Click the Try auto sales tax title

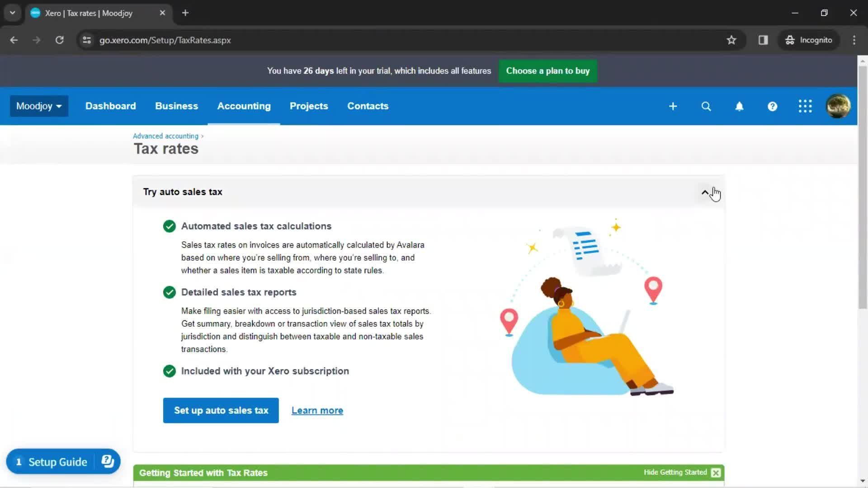pos(183,192)
